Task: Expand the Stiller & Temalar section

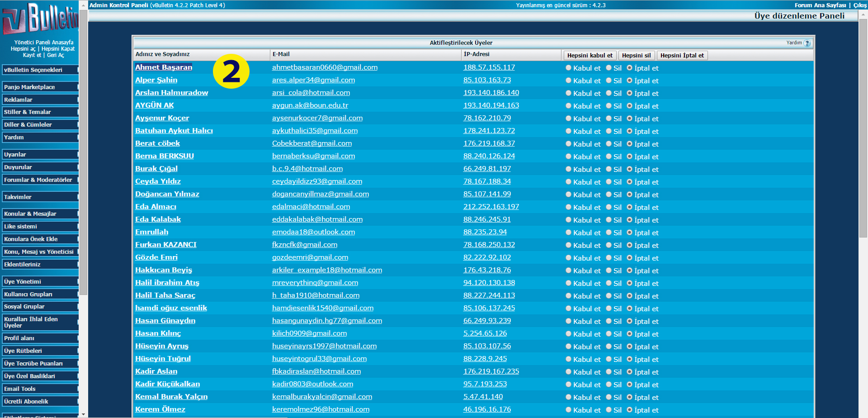Action: [40, 112]
